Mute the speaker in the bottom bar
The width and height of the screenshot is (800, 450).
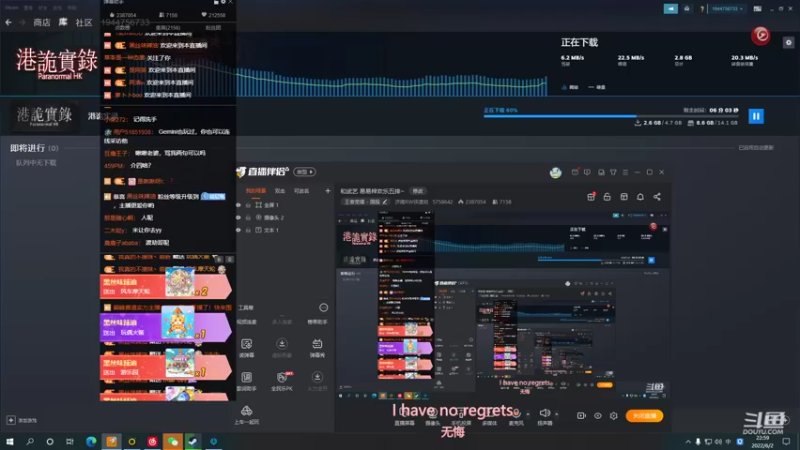[x=545, y=413]
